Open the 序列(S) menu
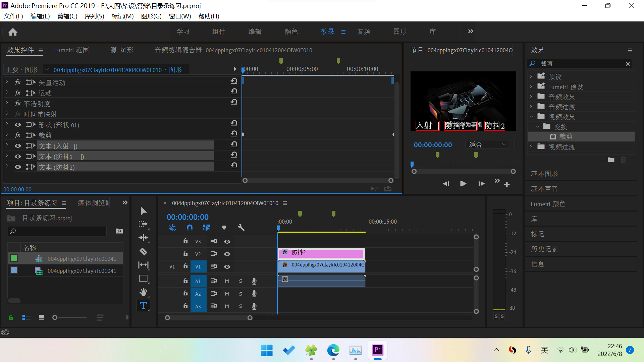The image size is (644, 362). [94, 16]
